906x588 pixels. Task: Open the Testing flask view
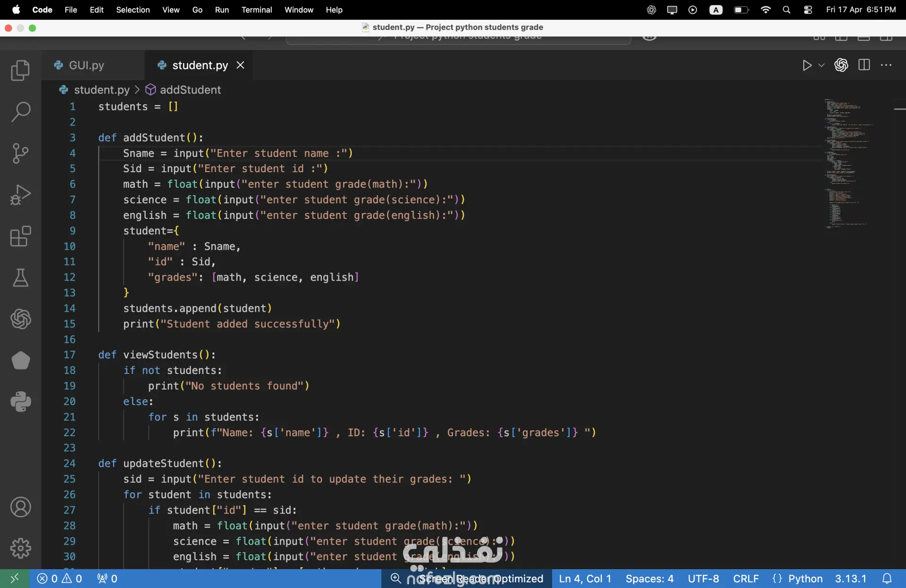tap(20, 278)
